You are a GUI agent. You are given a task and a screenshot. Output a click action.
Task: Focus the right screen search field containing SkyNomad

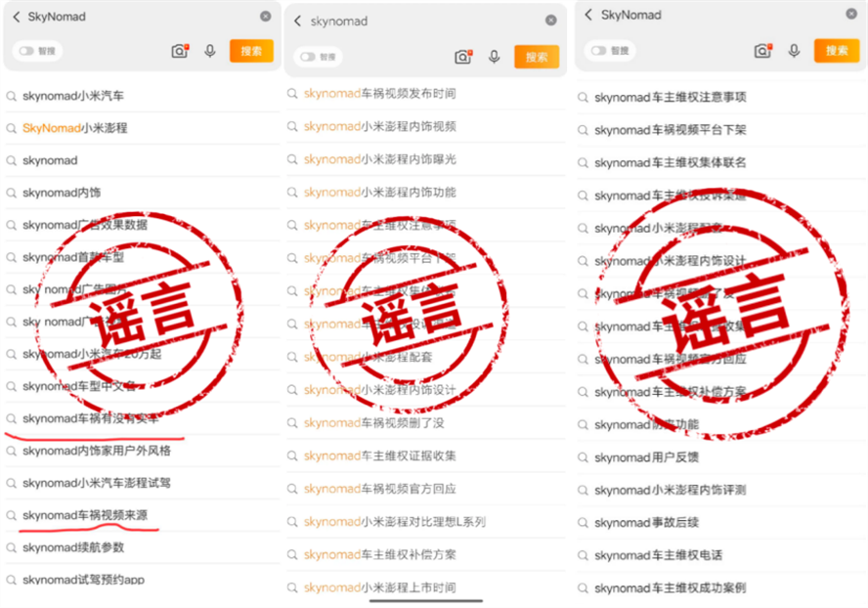tap(719, 15)
